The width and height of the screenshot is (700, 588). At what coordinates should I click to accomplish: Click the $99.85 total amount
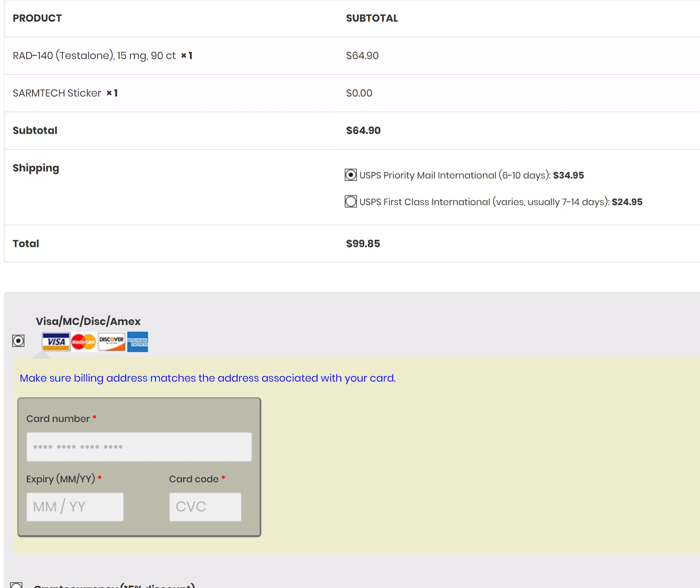363,243
